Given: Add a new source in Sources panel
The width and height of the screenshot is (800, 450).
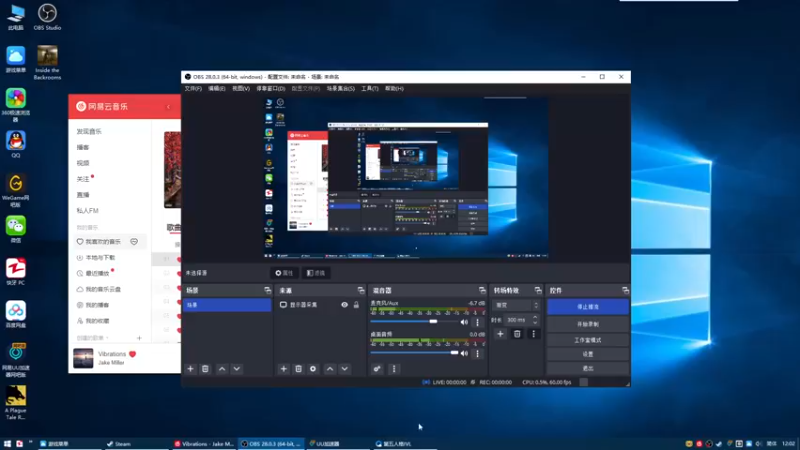Looking at the screenshot, I should pyautogui.click(x=284, y=369).
